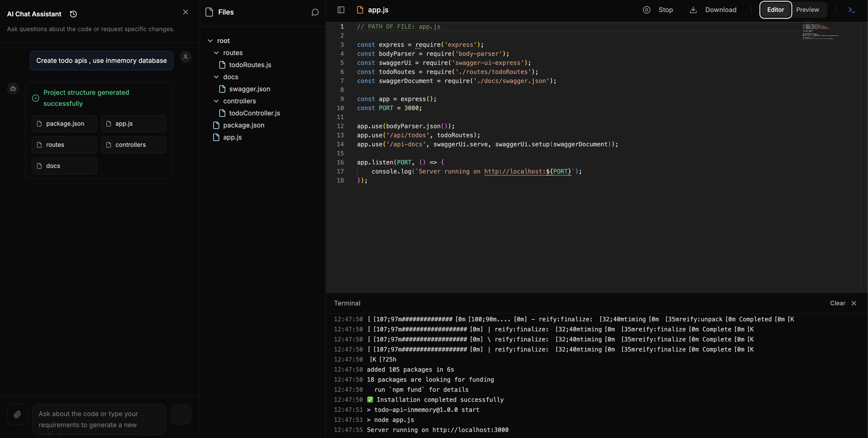Open package.json chip in chat result
The image size is (868, 438).
[x=64, y=124]
